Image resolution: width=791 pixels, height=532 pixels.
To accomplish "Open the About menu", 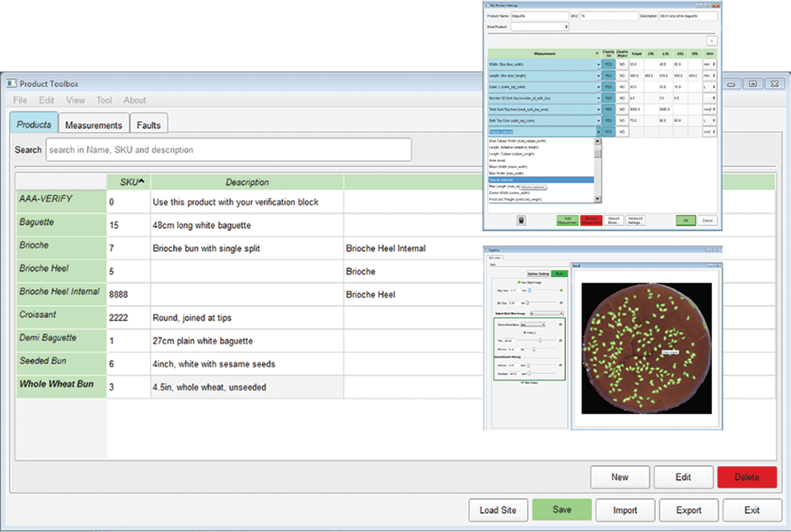I will pos(134,100).
